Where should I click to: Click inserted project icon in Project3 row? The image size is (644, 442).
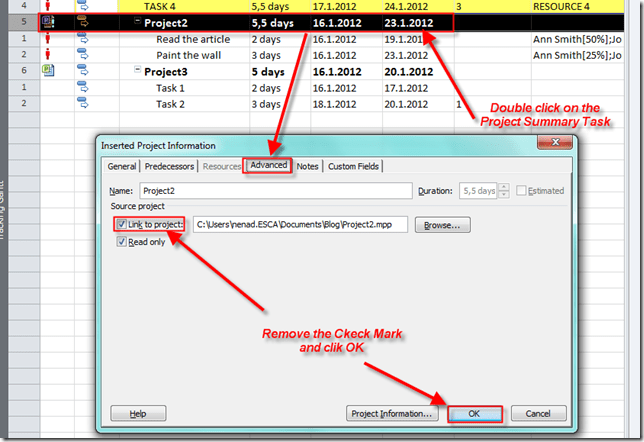47,71
